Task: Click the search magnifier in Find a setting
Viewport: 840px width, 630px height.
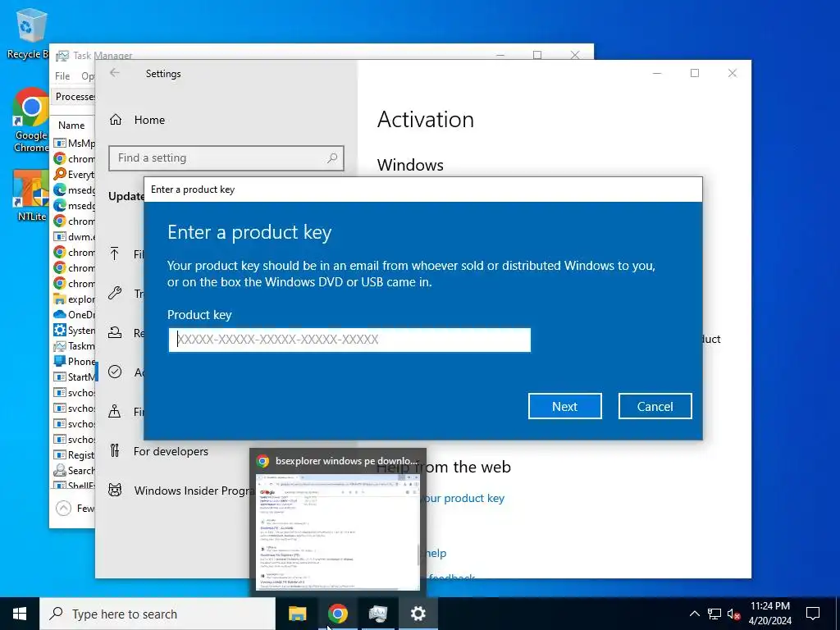Action: tap(332, 158)
